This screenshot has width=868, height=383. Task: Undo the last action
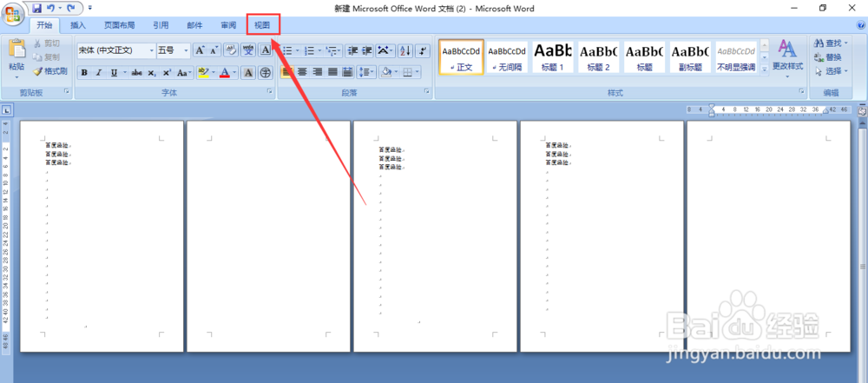[x=50, y=9]
